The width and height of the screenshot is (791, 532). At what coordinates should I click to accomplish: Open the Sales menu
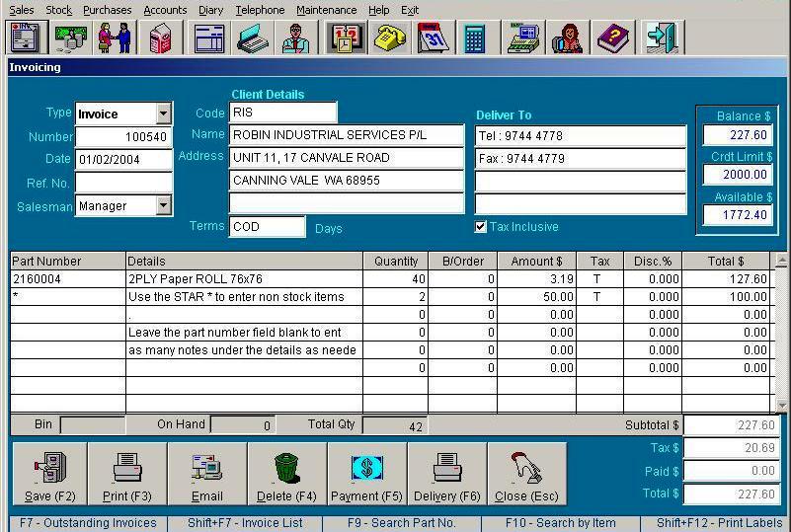(x=21, y=10)
